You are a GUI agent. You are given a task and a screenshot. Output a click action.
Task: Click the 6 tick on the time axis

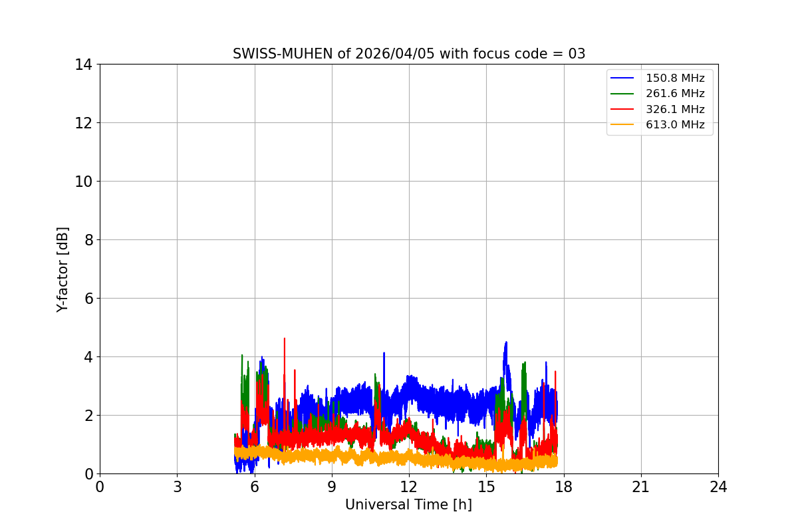[x=254, y=487]
